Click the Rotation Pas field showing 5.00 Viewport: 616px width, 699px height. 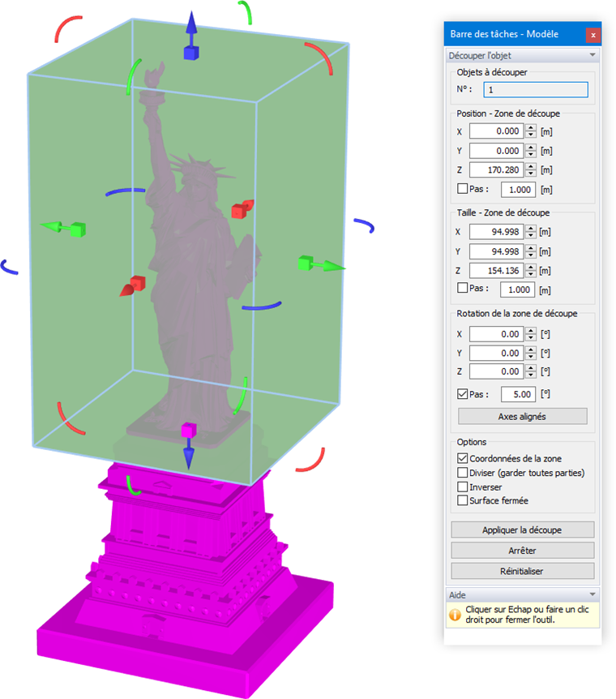click(519, 394)
